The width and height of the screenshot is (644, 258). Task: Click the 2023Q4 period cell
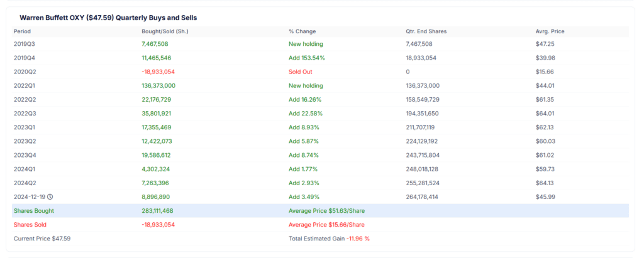tap(25, 155)
